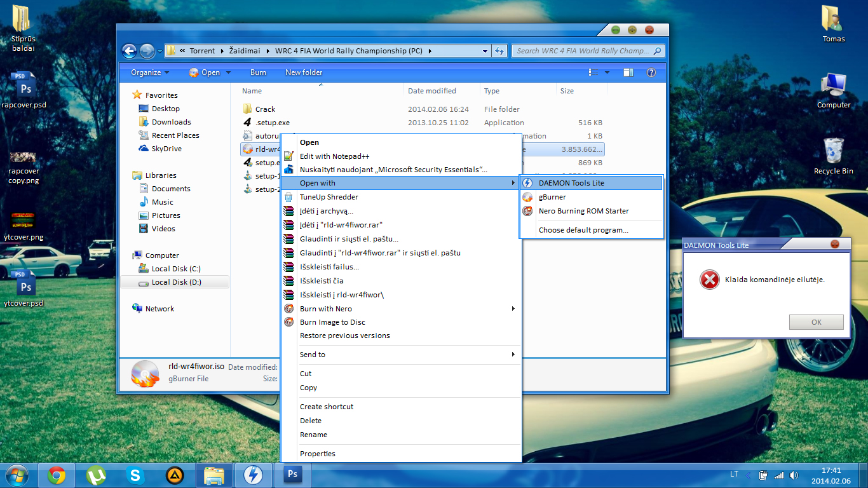Open uTorrent from taskbar

pyautogui.click(x=96, y=475)
